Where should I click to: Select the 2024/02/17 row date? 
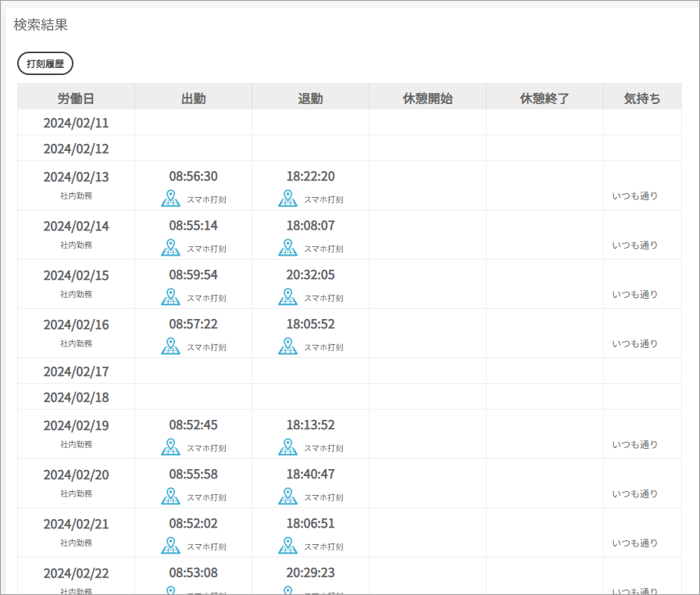point(76,371)
